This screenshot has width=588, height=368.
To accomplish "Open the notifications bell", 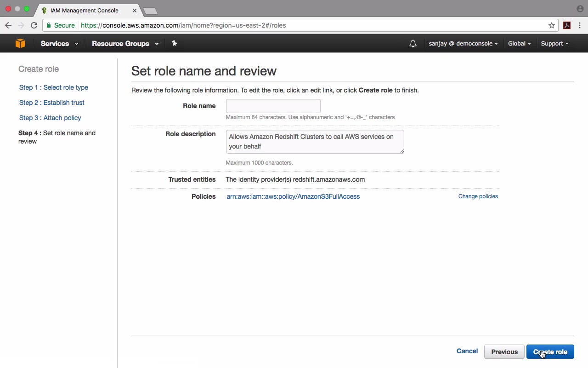I will click(x=413, y=44).
